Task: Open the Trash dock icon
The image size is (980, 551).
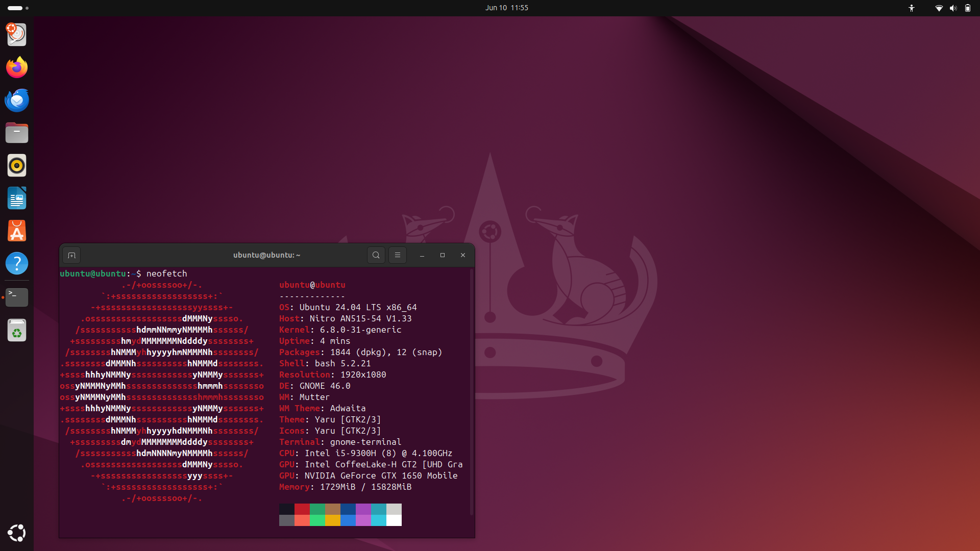Action: click(17, 330)
